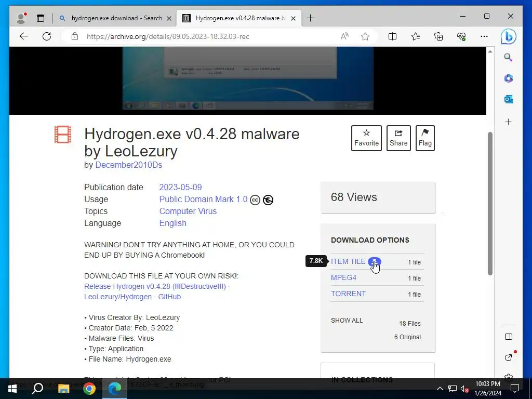This screenshot has height=399, width=532.
Task: Open Windows taskbar search
Action: tap(37, 389)
